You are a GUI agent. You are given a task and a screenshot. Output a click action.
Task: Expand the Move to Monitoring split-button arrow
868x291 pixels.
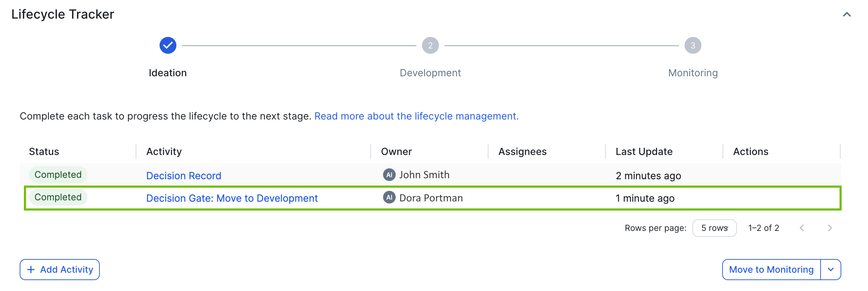click(831, 270)
